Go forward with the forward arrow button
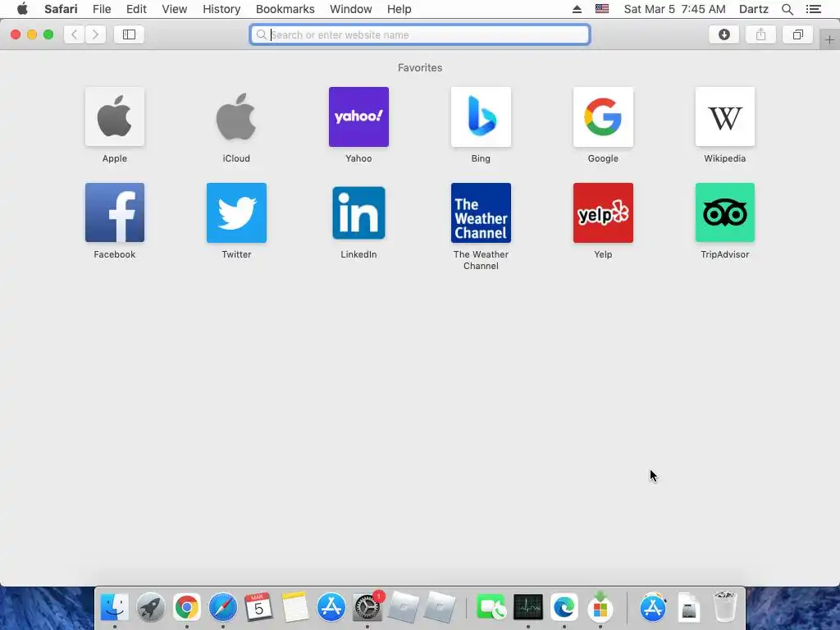The height and width of the screenshot is (630, 840). (x=95, y=34)
